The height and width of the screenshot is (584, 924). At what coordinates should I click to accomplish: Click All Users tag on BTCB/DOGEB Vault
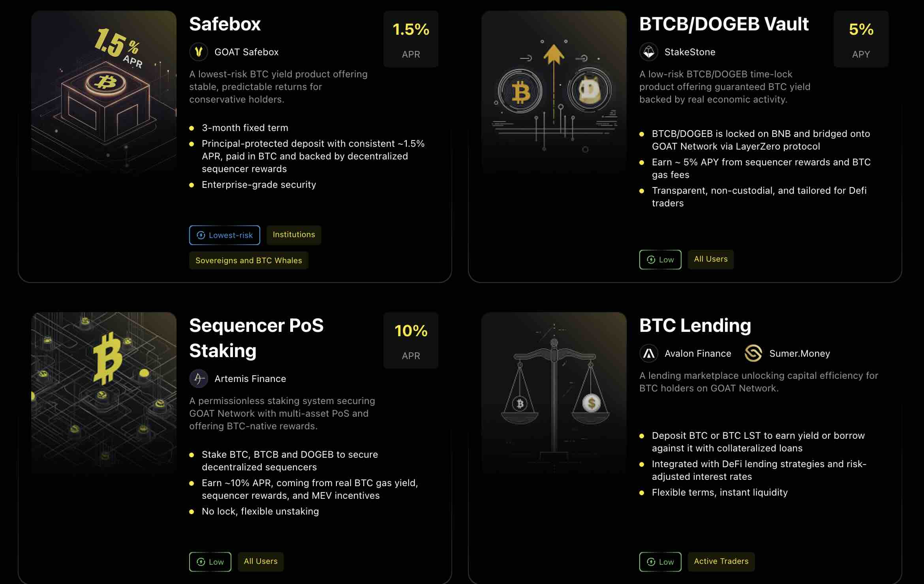click(x=710, y=259)
